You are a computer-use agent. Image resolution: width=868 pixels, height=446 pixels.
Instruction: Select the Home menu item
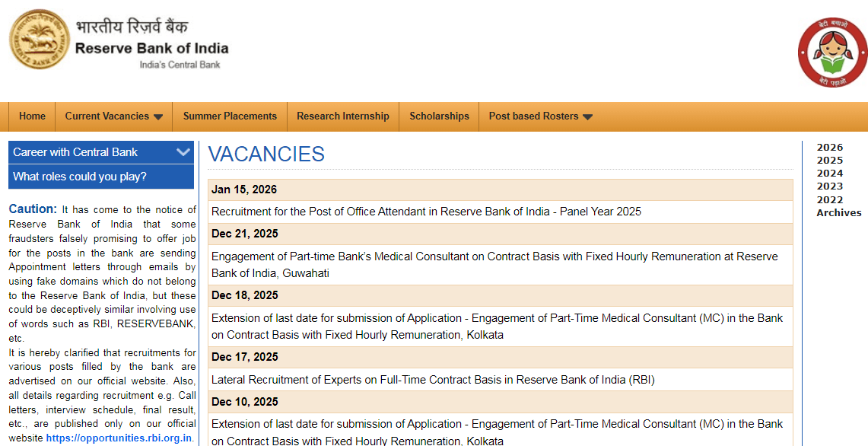tap(32, 116)
